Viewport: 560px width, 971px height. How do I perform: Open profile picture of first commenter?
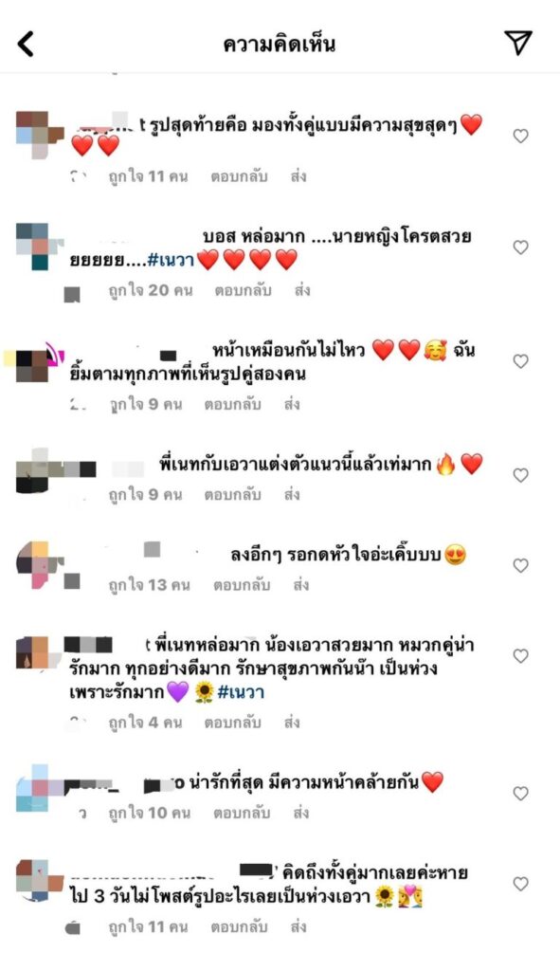click(40, 134)
